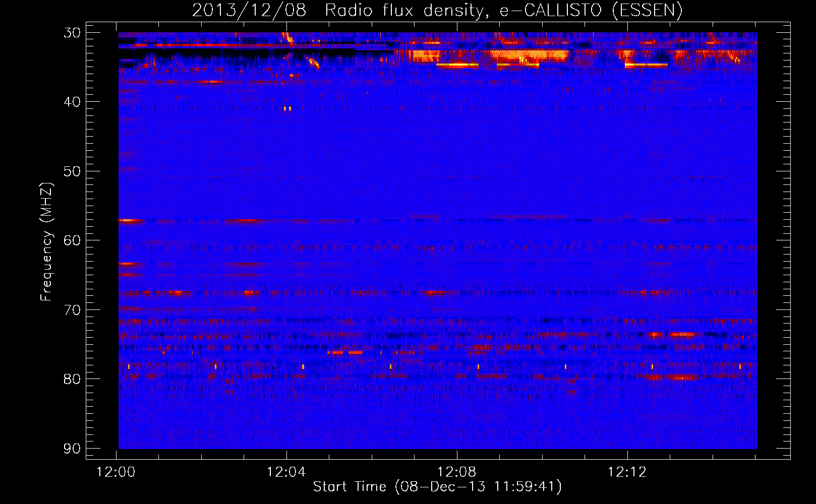816x504 pixels.
Task: Click the '12:12' time tick label
Action: point(627,472)
